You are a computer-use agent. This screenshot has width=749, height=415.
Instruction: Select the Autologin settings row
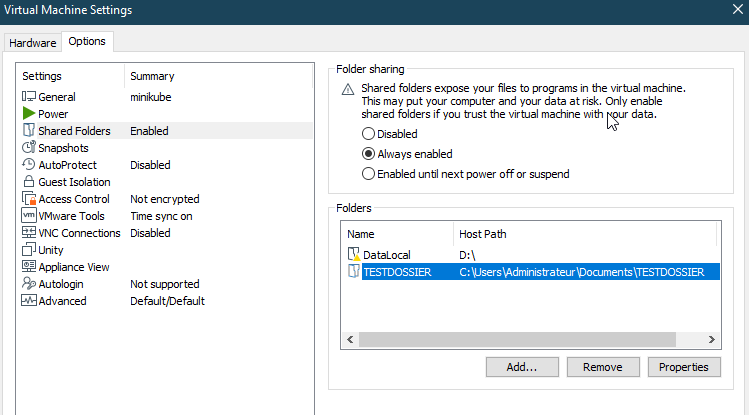click(x=165, y=284)
